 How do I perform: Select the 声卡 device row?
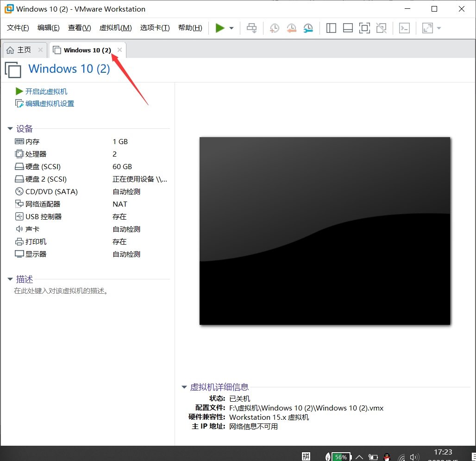coord(91,229)
